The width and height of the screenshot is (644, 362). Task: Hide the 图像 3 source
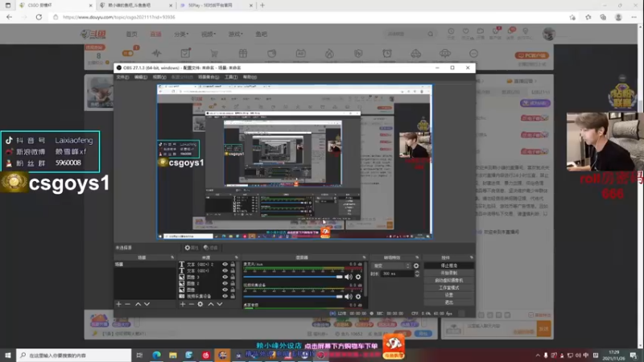pos(225,277)
